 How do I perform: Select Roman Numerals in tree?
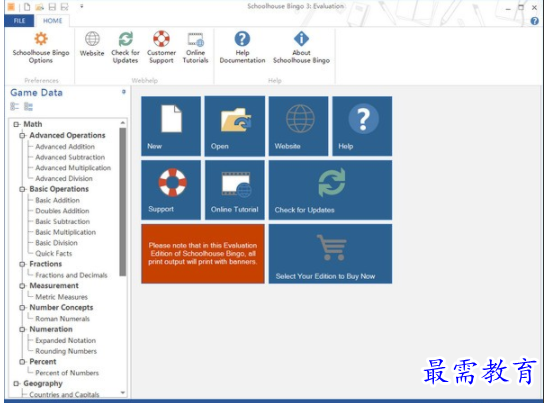63,319
